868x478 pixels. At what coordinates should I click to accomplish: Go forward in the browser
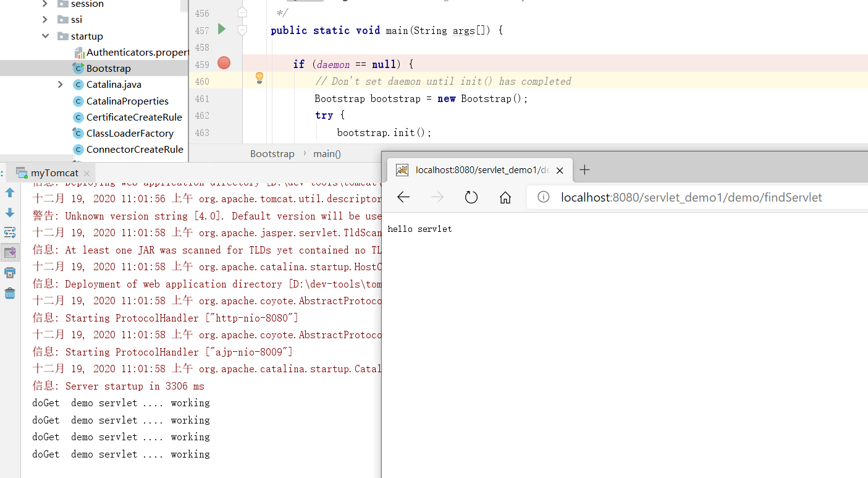point(437,197)
